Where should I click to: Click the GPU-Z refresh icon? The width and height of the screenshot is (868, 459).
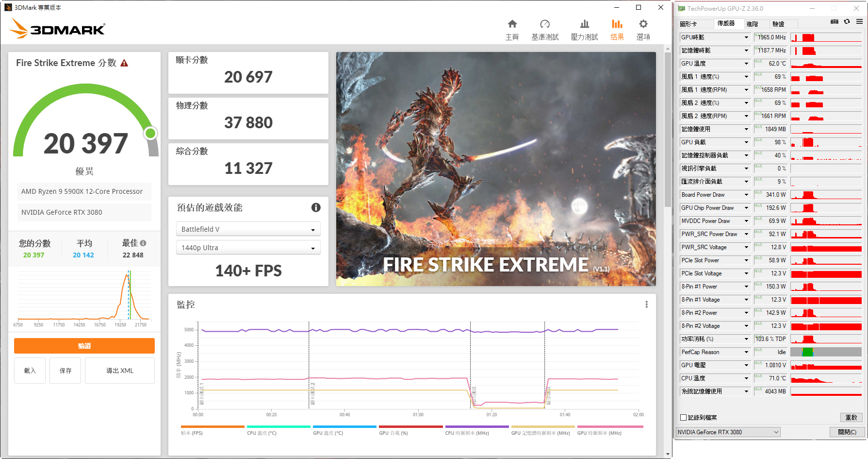pos(847,21)
